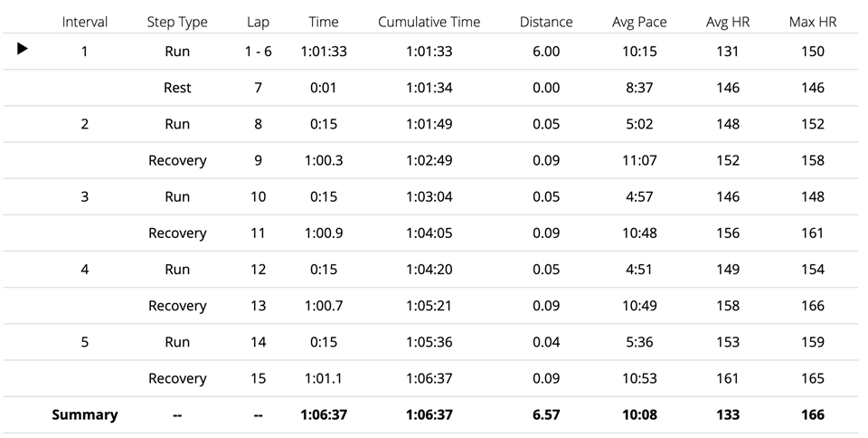The width and height of the screenshot is (868, 438).
Task: Sort by the Cumulative Time header
Action: tap(429, 22)
